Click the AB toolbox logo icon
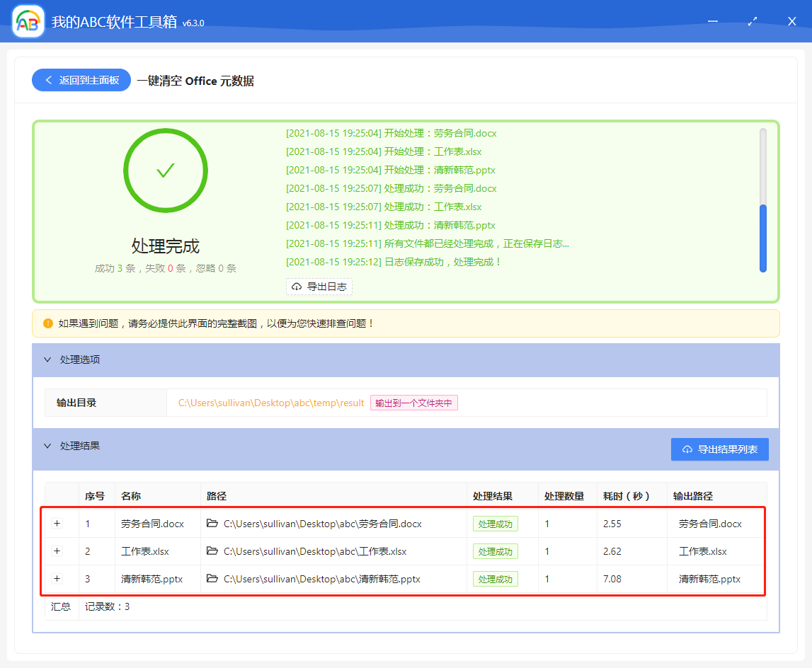 click(28, 21)
